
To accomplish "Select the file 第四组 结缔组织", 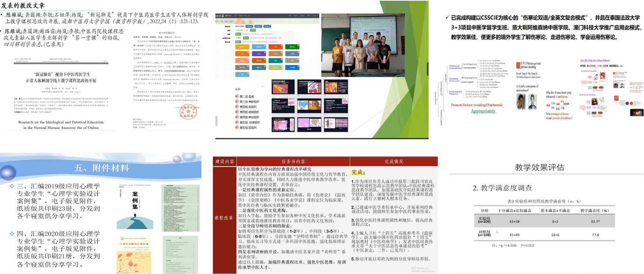I will tap(249, 112).
